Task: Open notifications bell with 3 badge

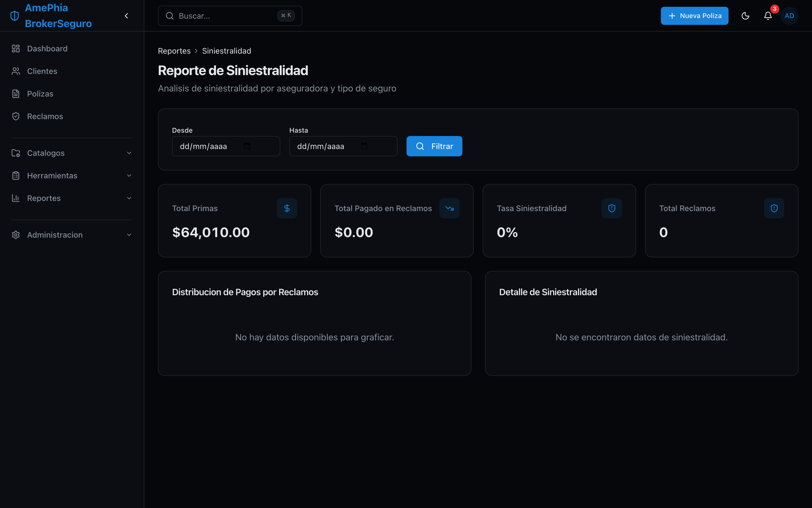Action: pyautogui.click(x=768, y=16)
